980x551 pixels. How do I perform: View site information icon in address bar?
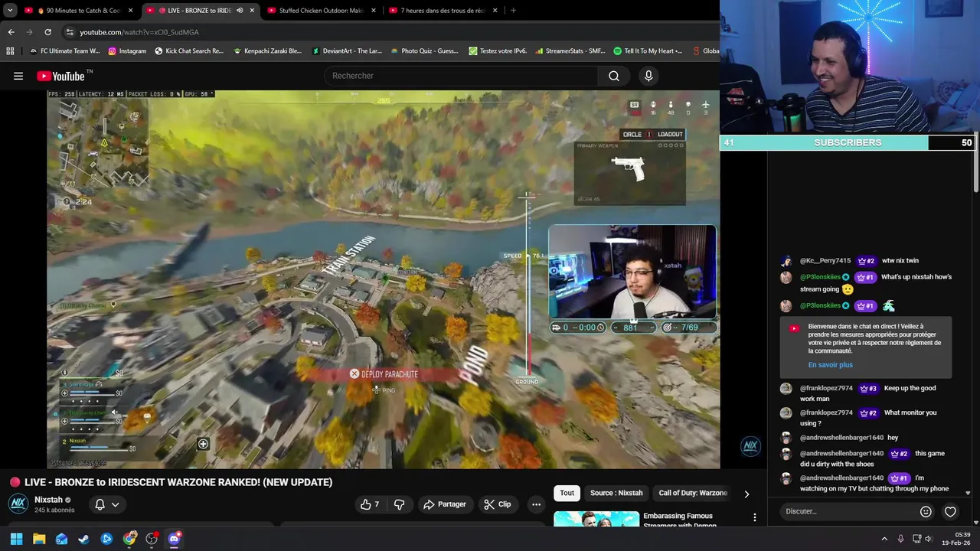coord(70,32)
